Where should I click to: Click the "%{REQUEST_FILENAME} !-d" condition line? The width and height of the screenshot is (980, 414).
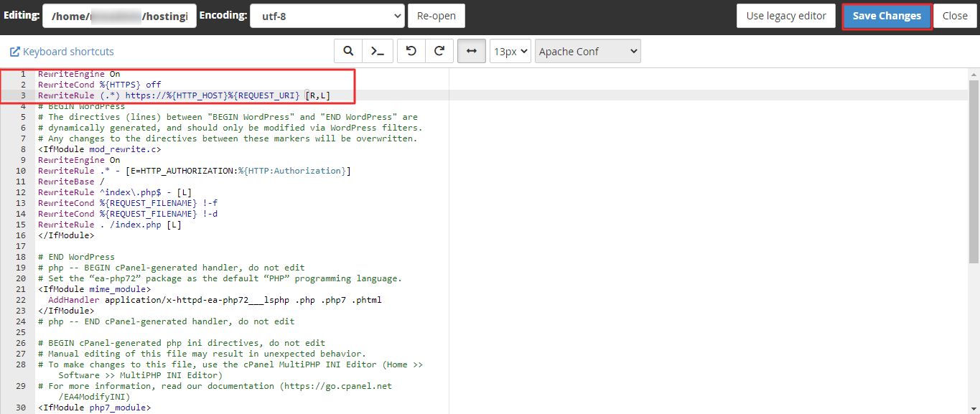[128, 214]
